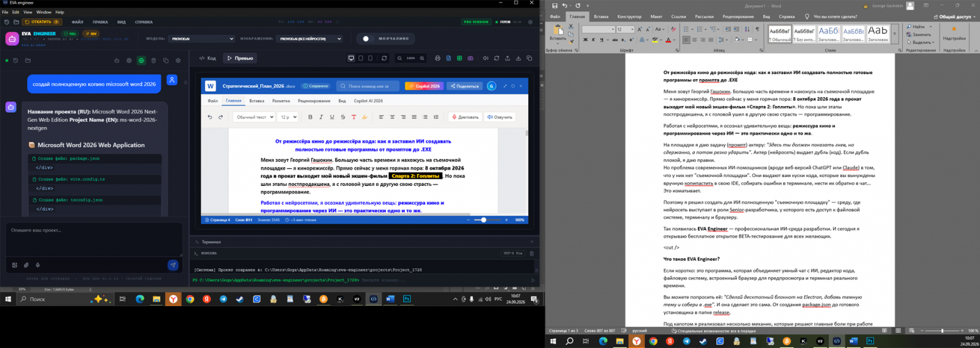980x348 pixels.
Task: Click the printer icon in EVA preview bar
Action: point(438,58)
